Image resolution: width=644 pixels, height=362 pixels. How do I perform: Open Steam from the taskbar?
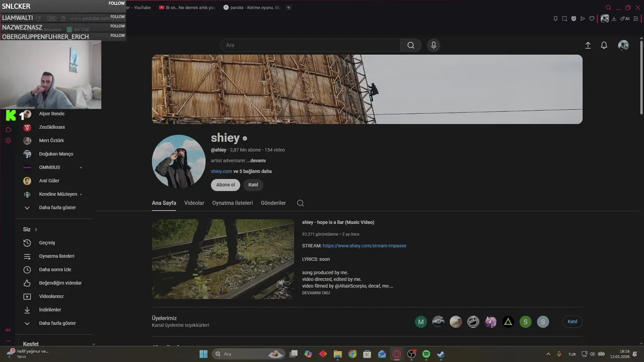tap(441, 354)
